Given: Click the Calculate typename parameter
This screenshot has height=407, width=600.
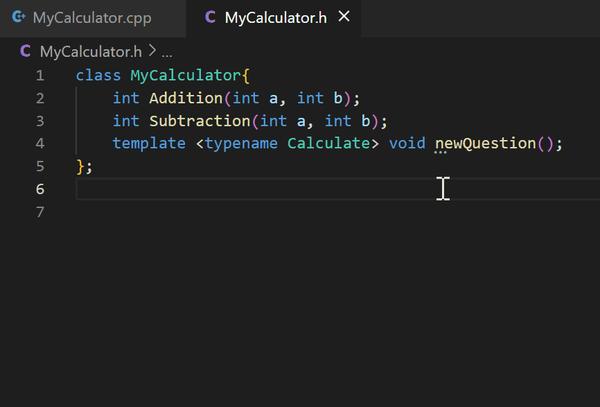Looking at the screenshot, I should pos(328,143).
